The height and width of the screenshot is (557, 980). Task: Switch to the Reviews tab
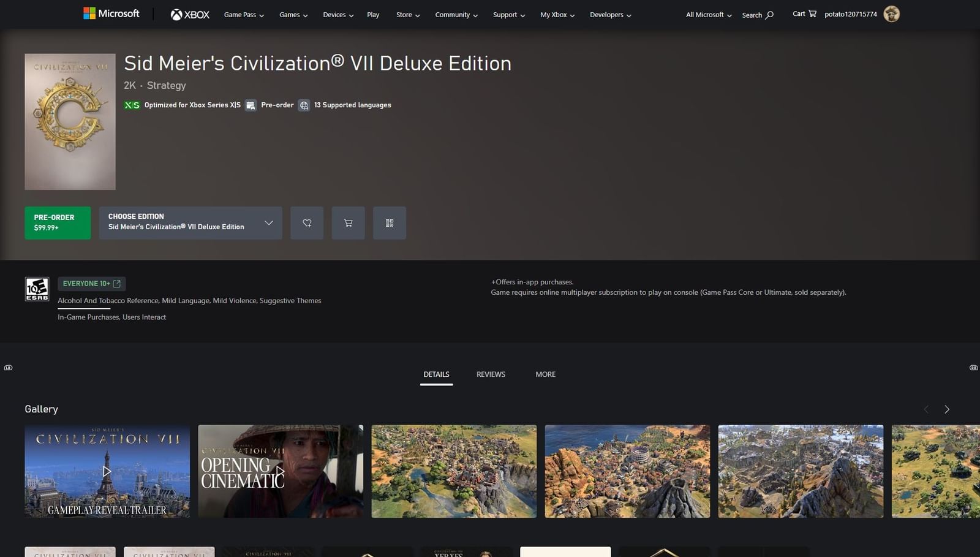pos(490,374)
